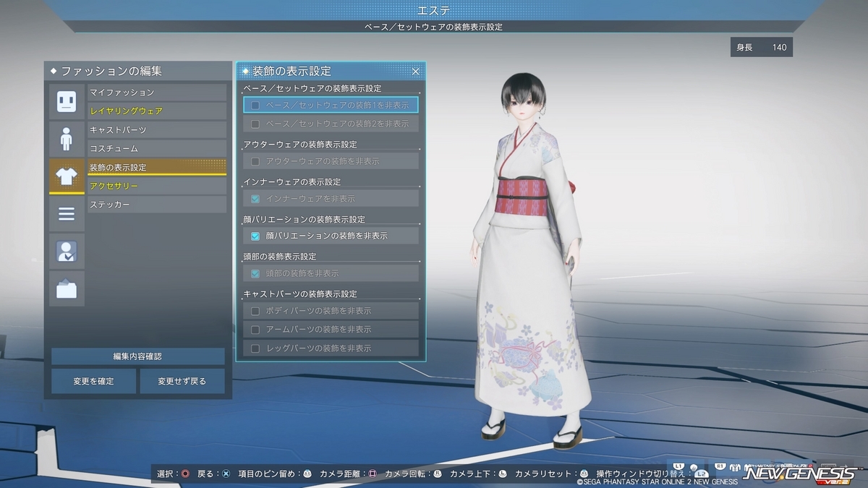Open キャストパーツ menu item
The width and height of the screenshot is (868, 488).
coord(157,130)
